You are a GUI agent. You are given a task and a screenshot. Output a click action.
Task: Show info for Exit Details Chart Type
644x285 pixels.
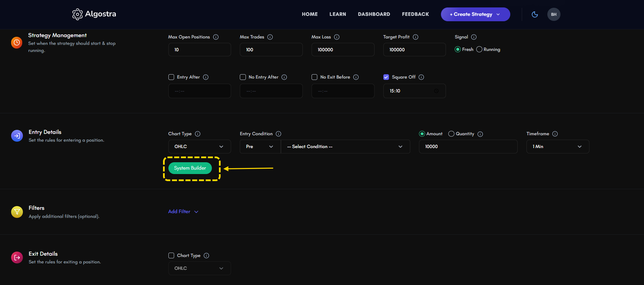(x=206, y=256)
